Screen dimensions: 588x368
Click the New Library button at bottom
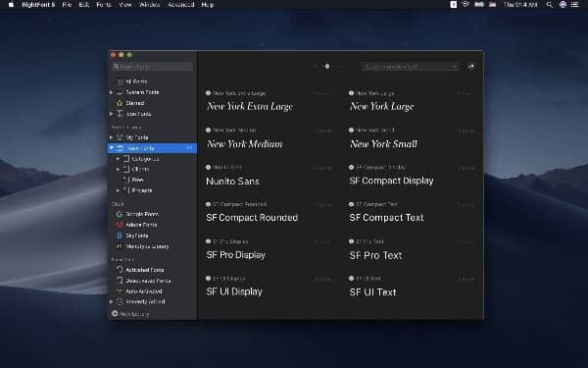pos(130,314)
